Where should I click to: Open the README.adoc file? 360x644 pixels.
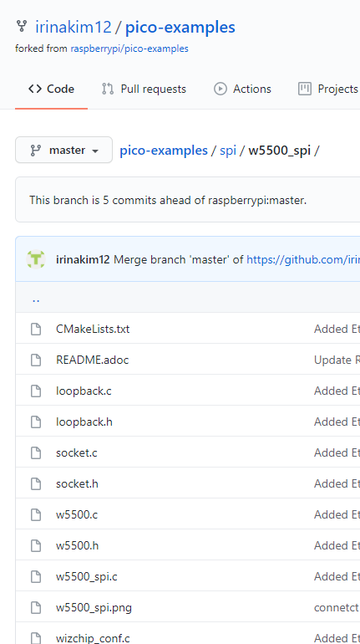tap(92, 360)
